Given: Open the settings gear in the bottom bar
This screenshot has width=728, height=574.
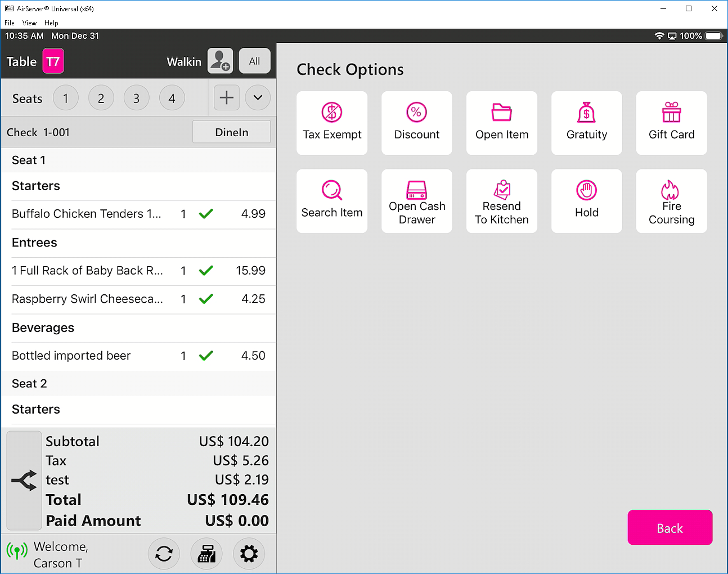Looking at the screenshot, I should coord(249,554).
